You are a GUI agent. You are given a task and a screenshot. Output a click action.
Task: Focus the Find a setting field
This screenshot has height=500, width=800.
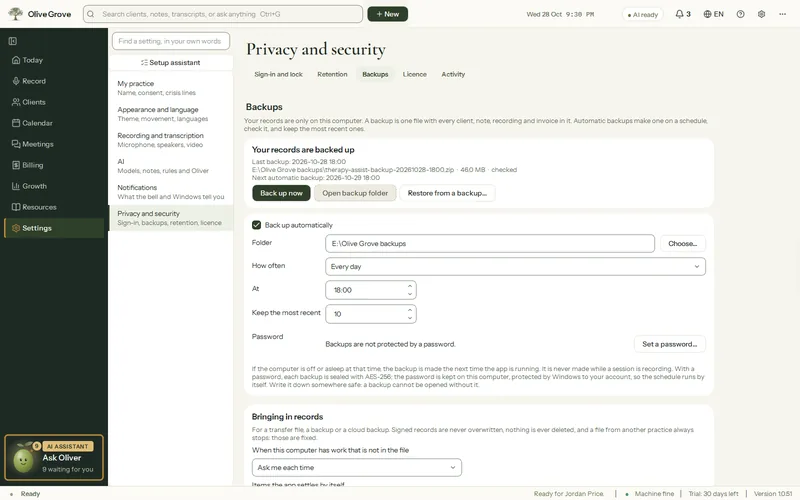(171, 41)
